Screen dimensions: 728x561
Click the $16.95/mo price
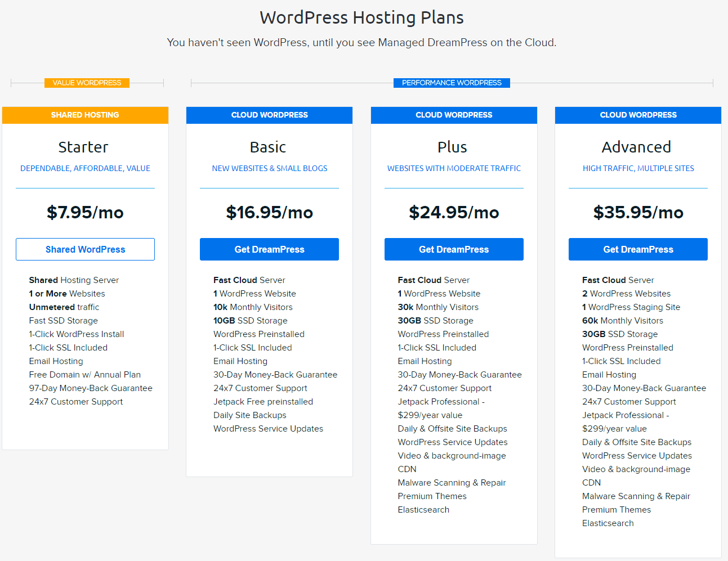269,212
